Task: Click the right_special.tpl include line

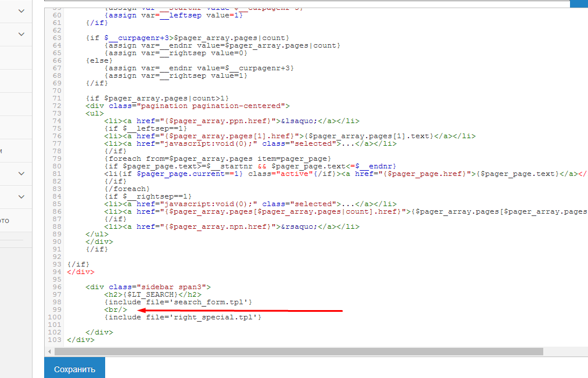Action: 182,317
